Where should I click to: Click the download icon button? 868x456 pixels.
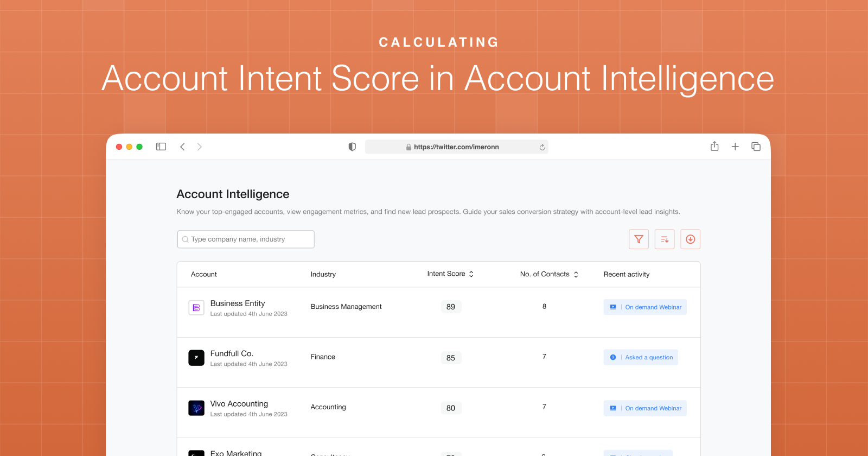point(691,239)
